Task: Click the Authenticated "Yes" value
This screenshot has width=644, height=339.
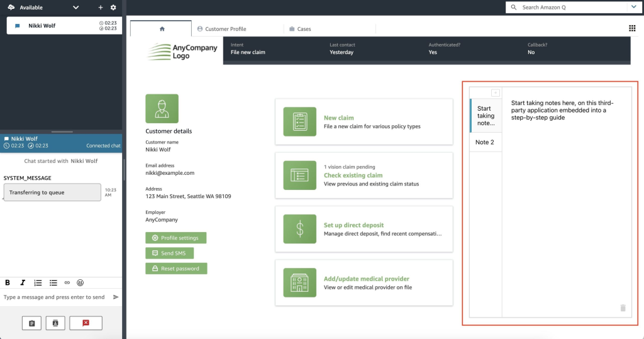Action: pyautogui.click(x=433, y=52)
